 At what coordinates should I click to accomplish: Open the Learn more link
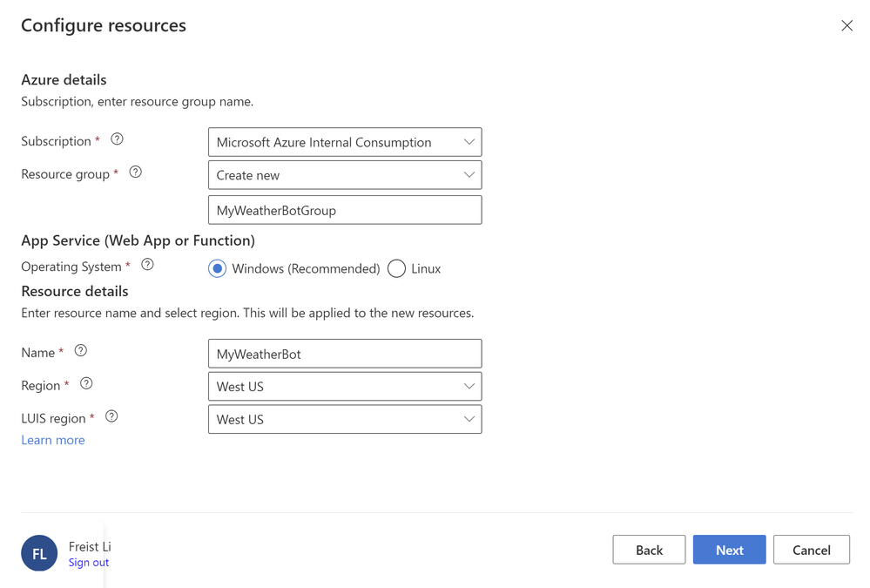tap(53, 440)
